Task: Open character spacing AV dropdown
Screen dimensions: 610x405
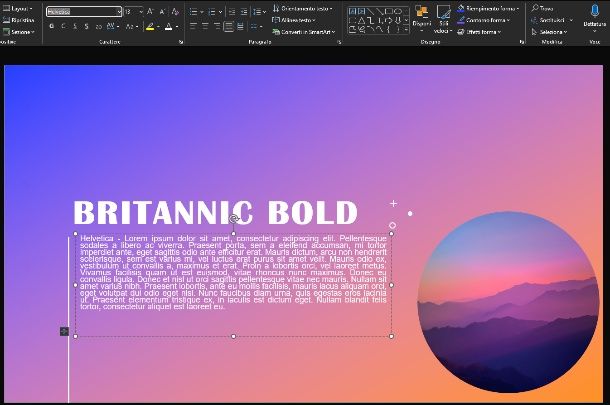Action: (x=112, y=26)
